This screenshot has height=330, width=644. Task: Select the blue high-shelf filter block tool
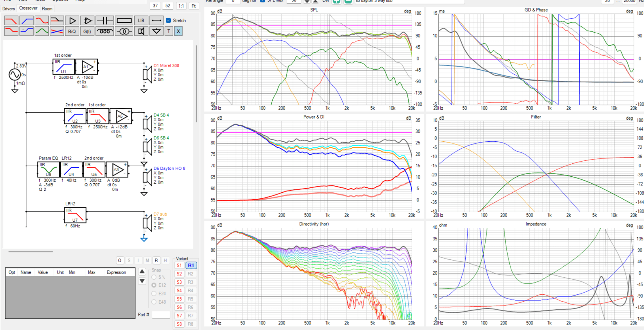(26, 31)
